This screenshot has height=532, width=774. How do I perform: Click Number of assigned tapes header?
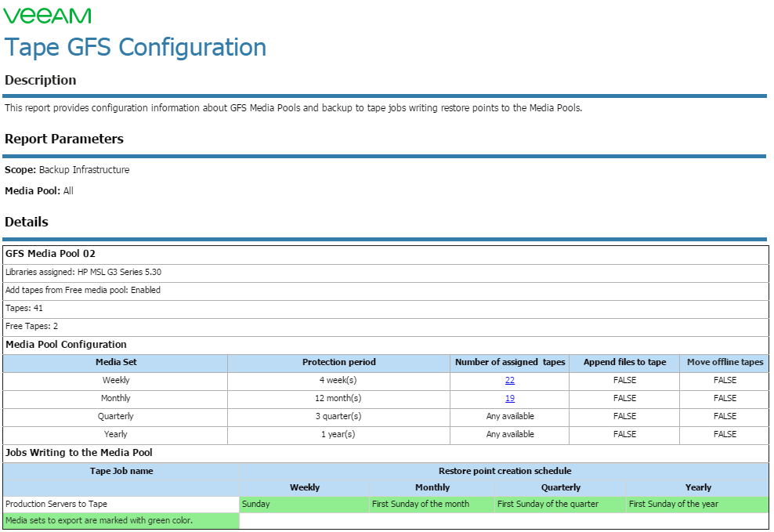click(x=509, y=364)
